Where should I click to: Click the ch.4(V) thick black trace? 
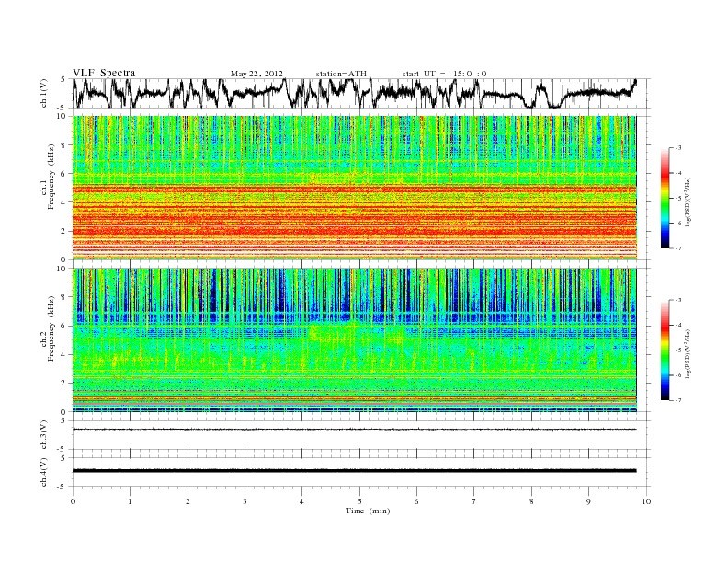354,471
